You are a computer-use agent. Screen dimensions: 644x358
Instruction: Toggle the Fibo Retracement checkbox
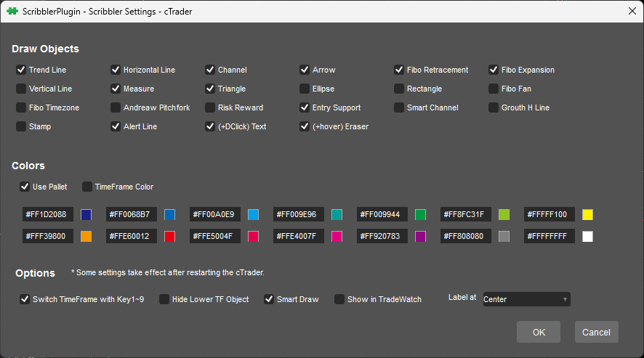(399, 70)
